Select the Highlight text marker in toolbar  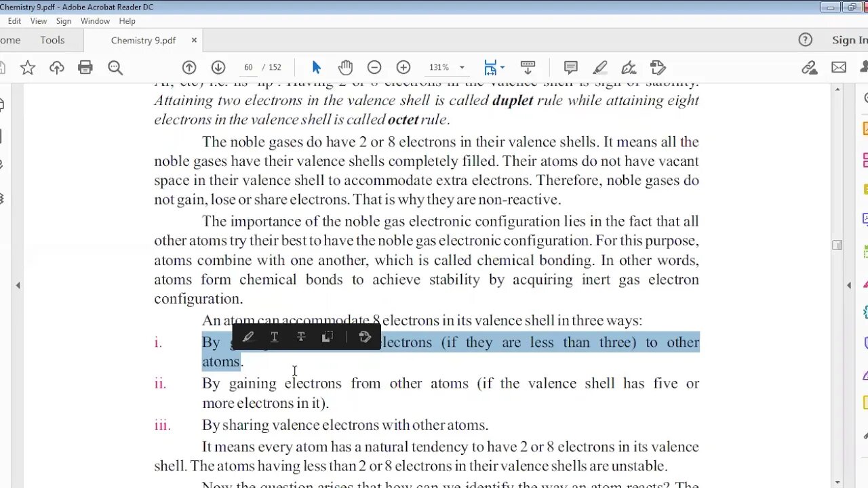(x=600, y=67)
